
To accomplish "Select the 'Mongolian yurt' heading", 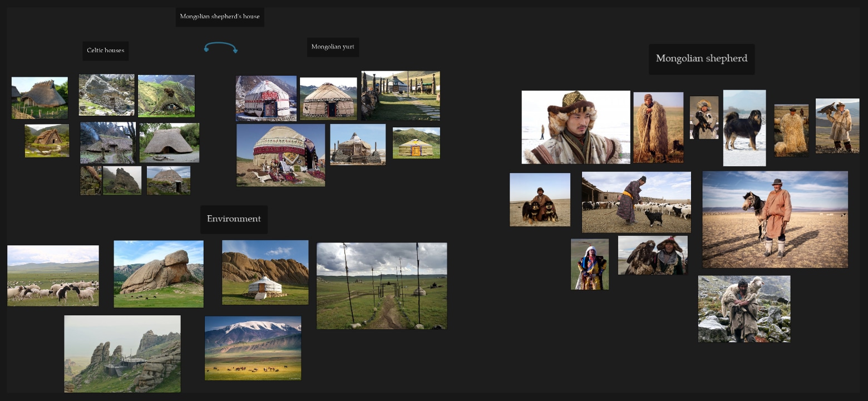I will pos(333,47).
